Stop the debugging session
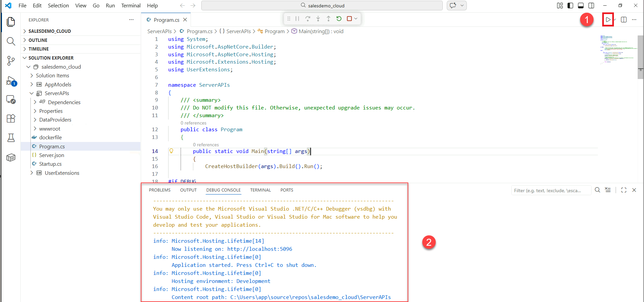 coord(349,19)
